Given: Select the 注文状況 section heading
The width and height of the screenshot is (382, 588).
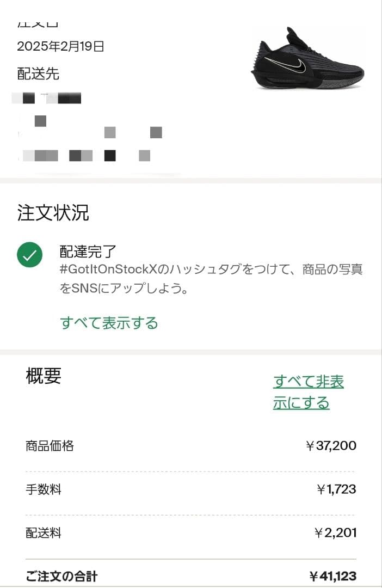Looking at the screenshot, I should click(53, 213).
